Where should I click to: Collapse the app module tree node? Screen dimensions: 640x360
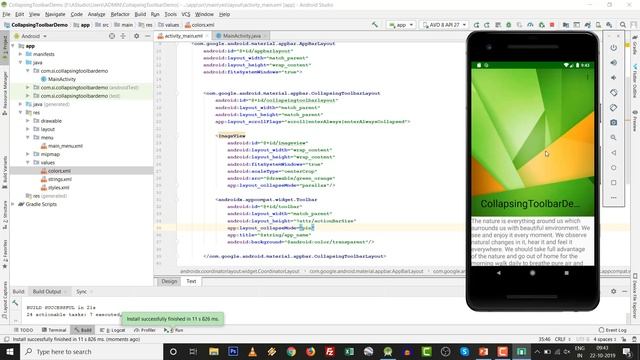tap(13, 46)
